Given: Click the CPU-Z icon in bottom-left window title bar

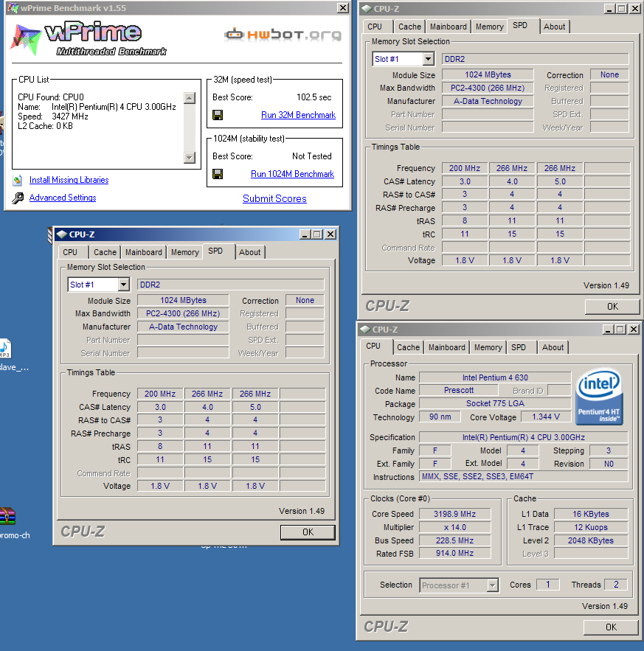Looking at the screenshot, I should point(61,234).
